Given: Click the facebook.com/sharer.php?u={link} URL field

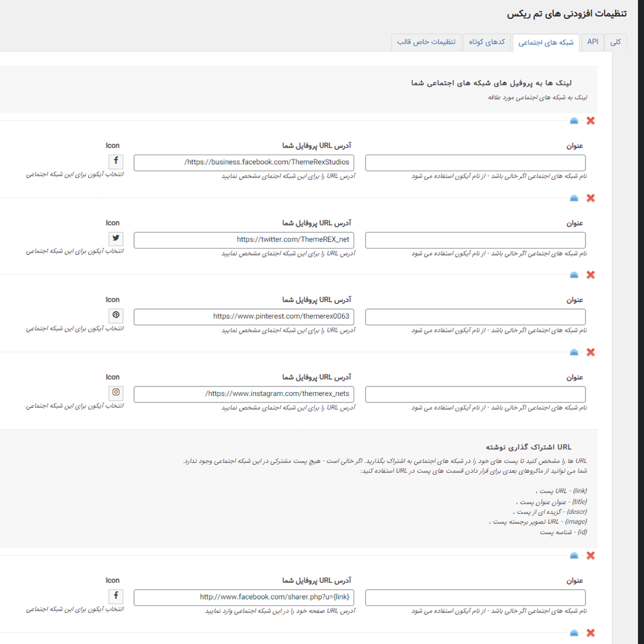Looking at the screenshot, I should pyautogui.click(x=244, y=598).
